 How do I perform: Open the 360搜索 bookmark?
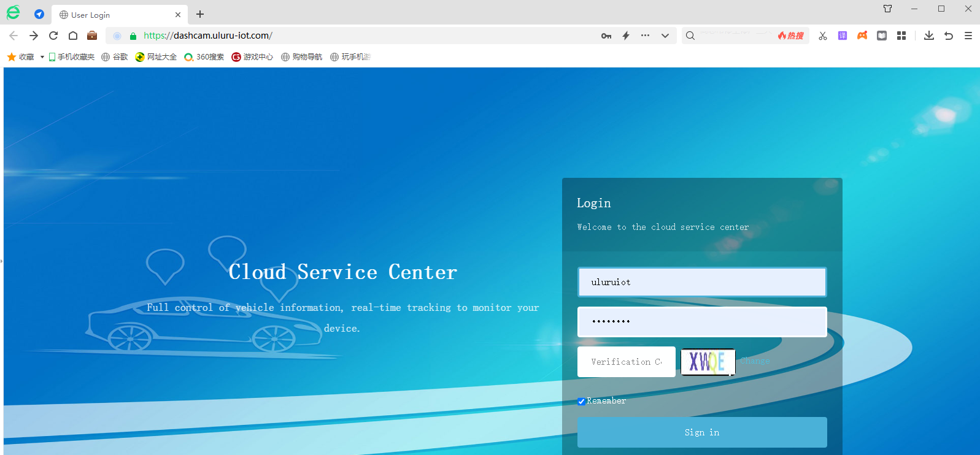(204, 57)
